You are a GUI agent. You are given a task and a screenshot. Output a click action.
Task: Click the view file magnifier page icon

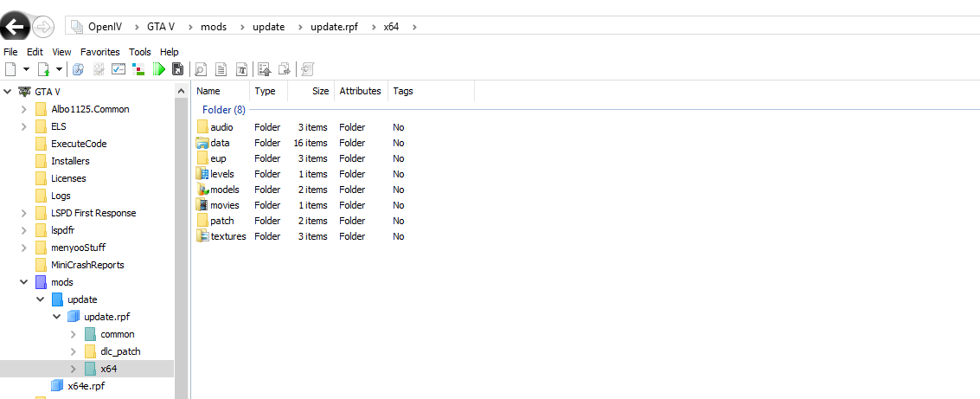pos(202,68)
